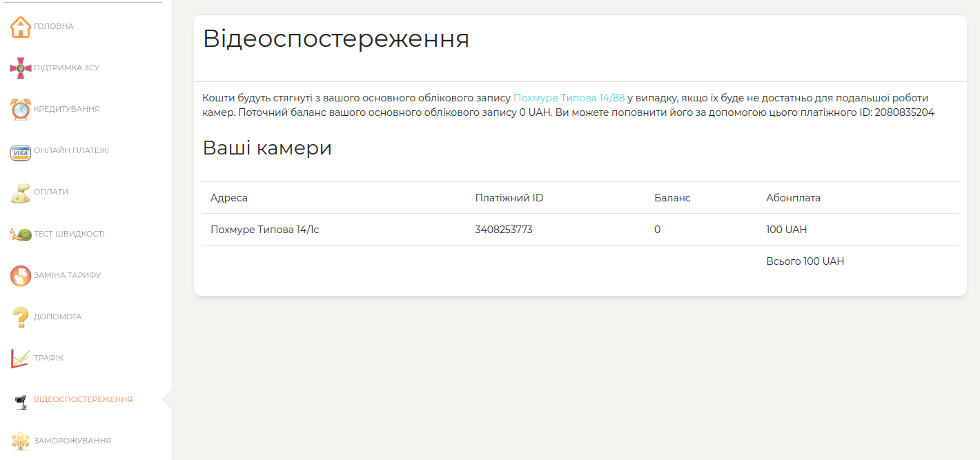Screen dimensions: 980x460
Task: Click the traffic chart graph icon
Action: point(21,359)
